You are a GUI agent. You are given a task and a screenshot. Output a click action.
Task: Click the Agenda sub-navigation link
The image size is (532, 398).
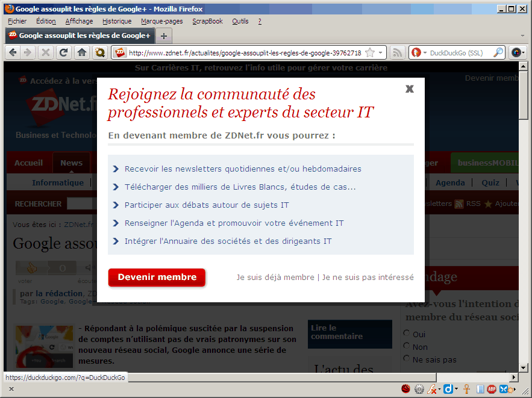click(x=450, y=183)
